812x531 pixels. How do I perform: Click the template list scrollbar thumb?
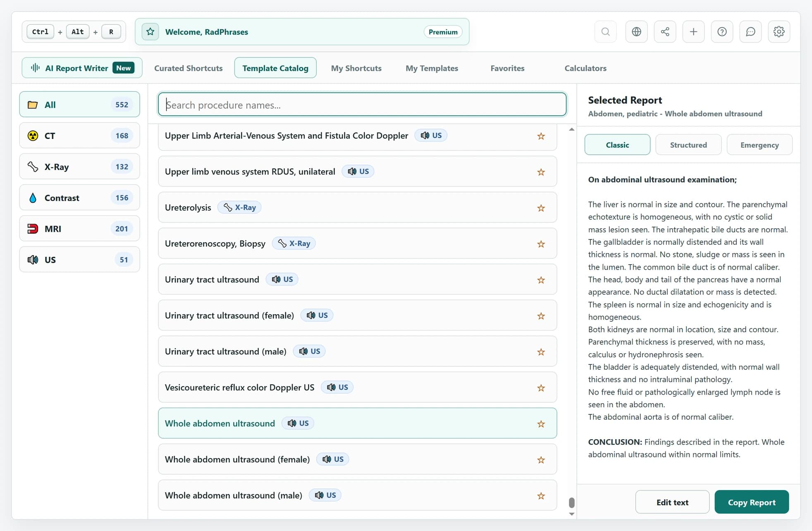[572, 502]
